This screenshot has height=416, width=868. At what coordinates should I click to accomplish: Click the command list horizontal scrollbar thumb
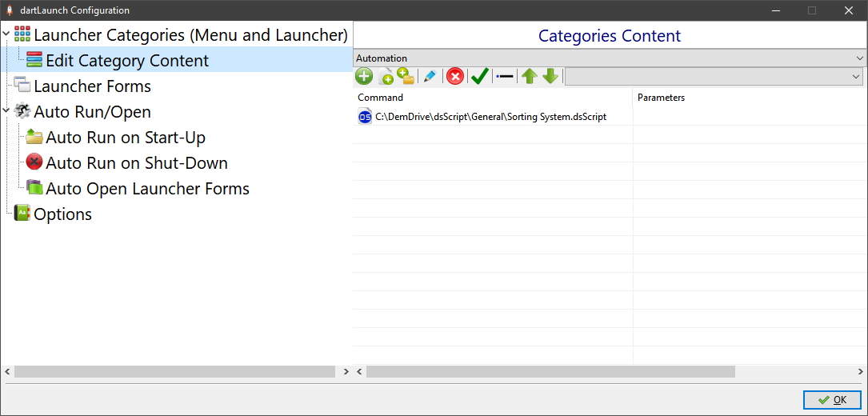[550, 371]
